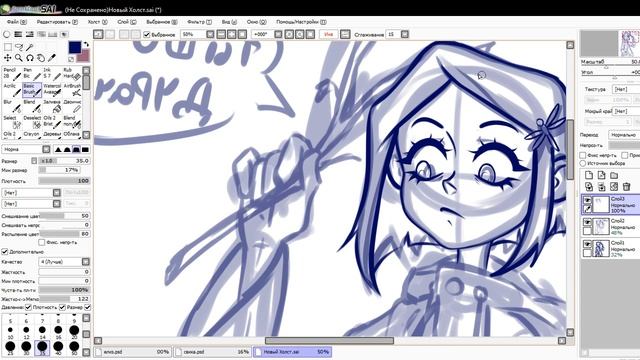Click the horizontal canvas scrollbar
The image size is (640, 360).
click(329, 340)
